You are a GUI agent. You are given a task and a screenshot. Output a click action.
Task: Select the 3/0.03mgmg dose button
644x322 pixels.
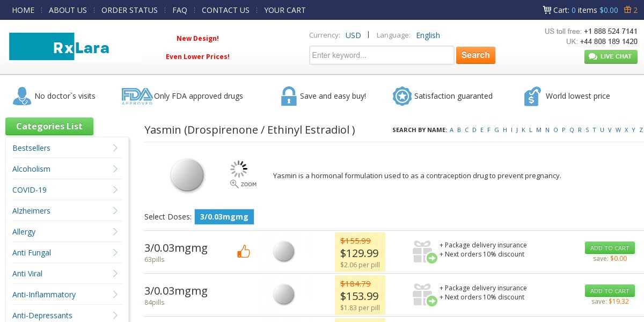[x=224, y=217]
